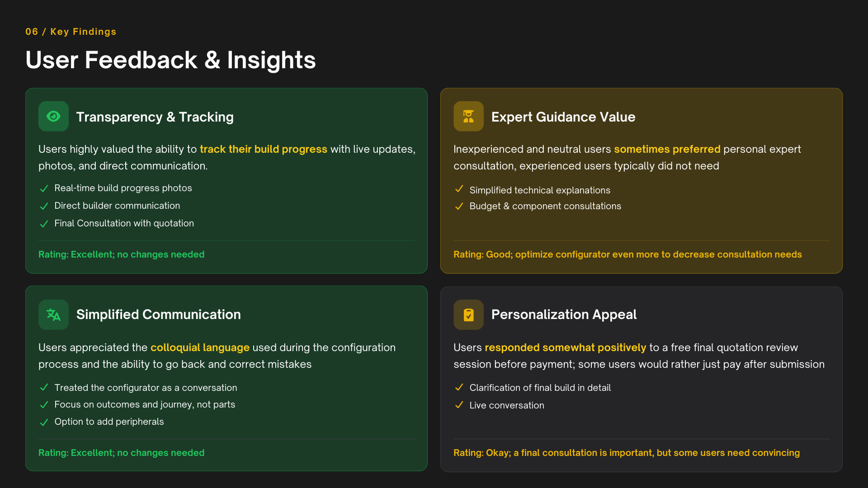
Task: Click the translate icon beside Simplified Communication
Action: coord(53,315)
